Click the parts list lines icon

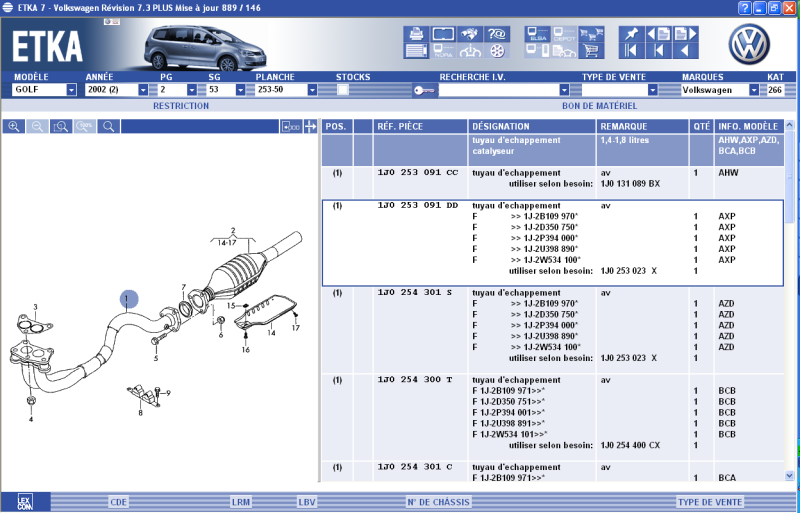point(416,51)
